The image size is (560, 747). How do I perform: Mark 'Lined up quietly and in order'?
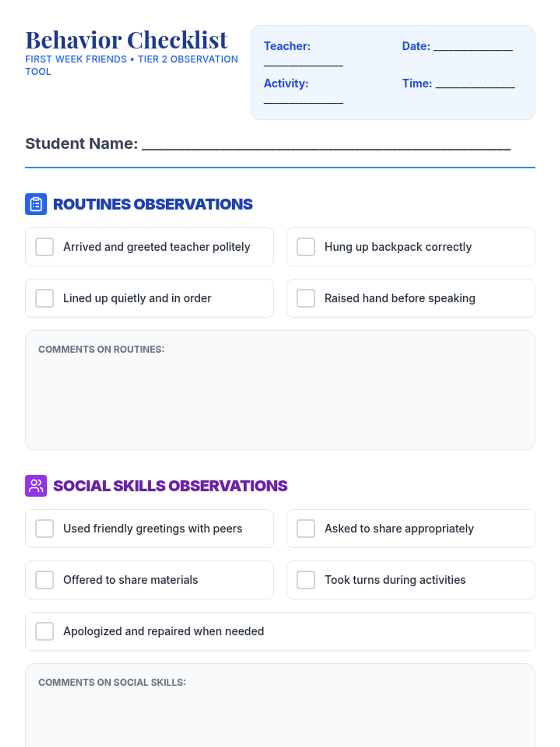coord(45,298)
